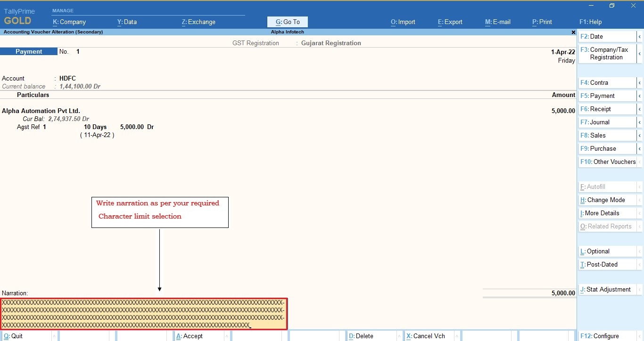
Task: Mark the voucher as Optional
Action: [603, 251]
